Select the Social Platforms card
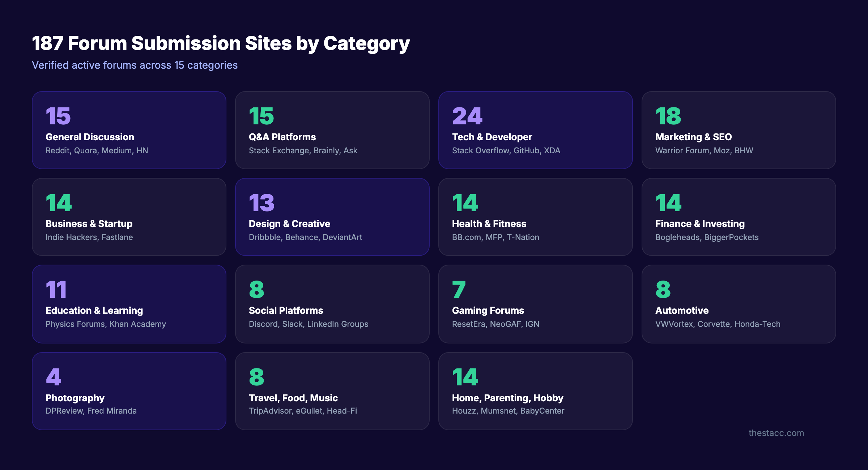 [332, 304]
